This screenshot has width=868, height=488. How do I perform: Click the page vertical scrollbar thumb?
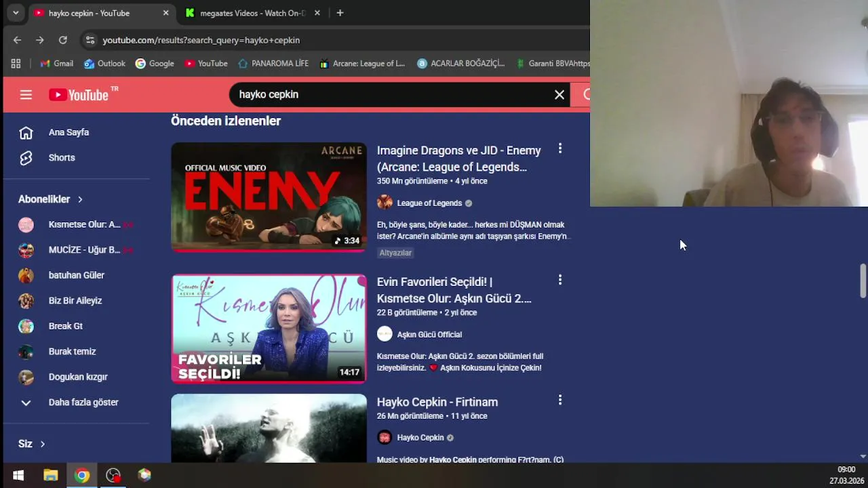pos(863,281)
